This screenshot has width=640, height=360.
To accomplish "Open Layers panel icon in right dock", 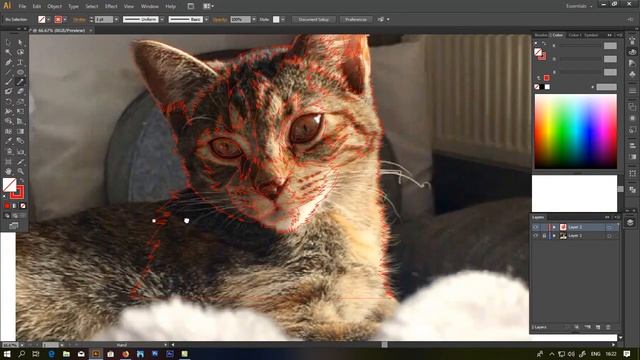I will [x=630, y=222].
